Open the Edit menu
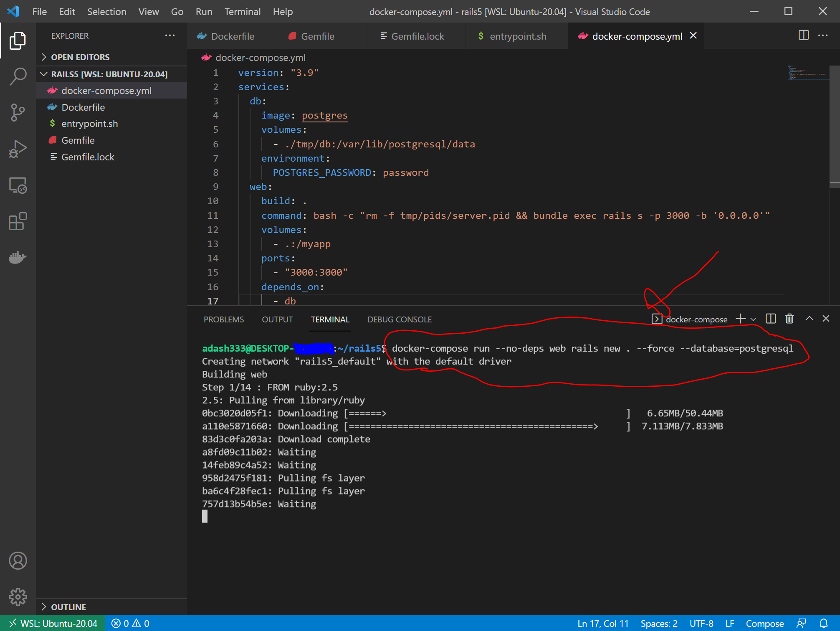The width and height of the screenshot is (840, 631). click(x=67, y=12)
